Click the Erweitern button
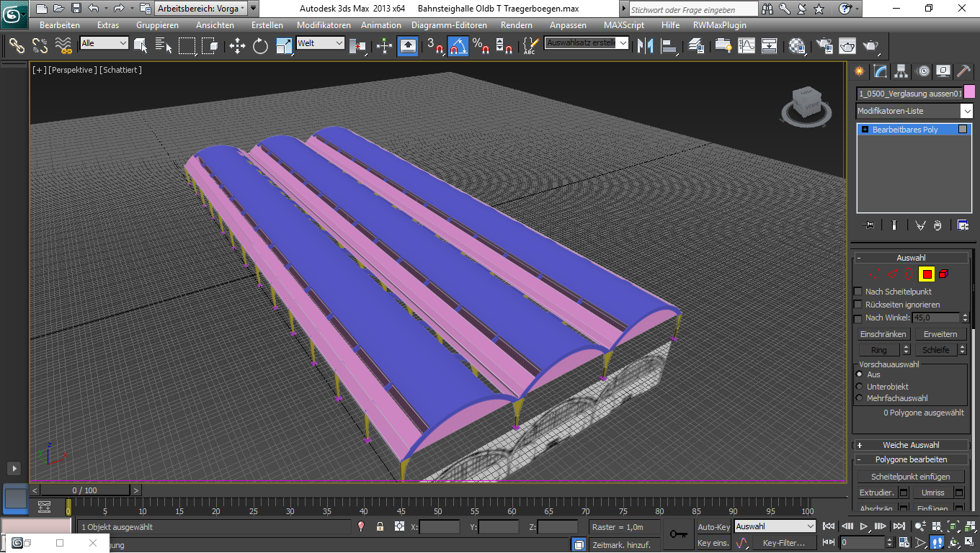 point(940,334)
